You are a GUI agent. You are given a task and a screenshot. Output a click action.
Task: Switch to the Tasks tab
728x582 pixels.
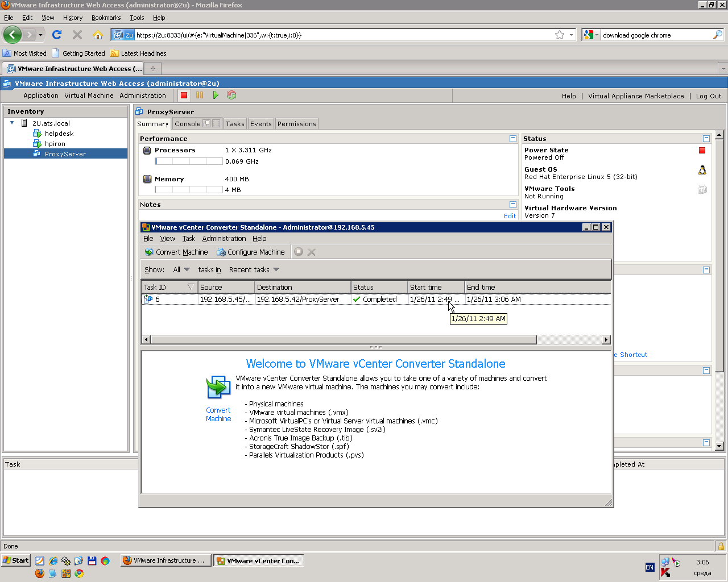235,124
